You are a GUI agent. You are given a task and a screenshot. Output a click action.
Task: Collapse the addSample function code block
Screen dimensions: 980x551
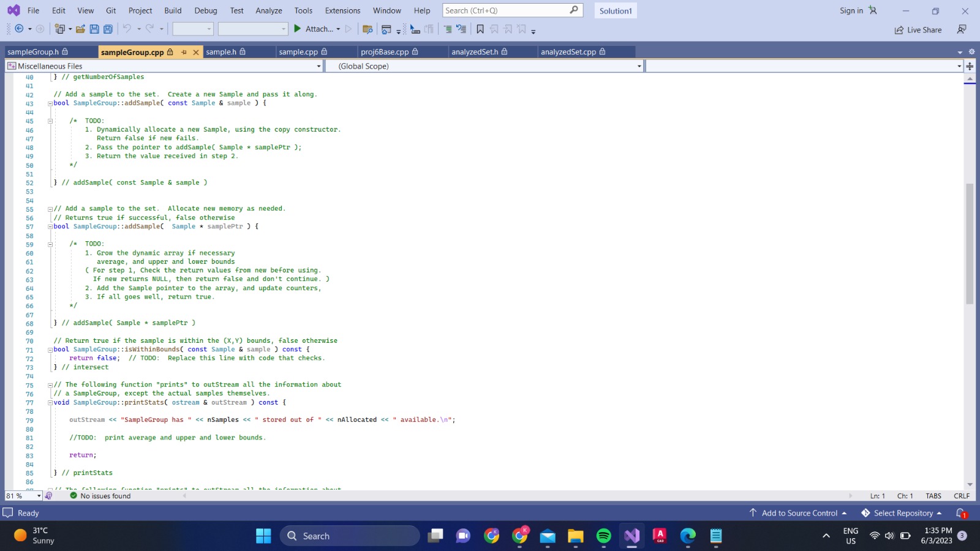point(49,103)
